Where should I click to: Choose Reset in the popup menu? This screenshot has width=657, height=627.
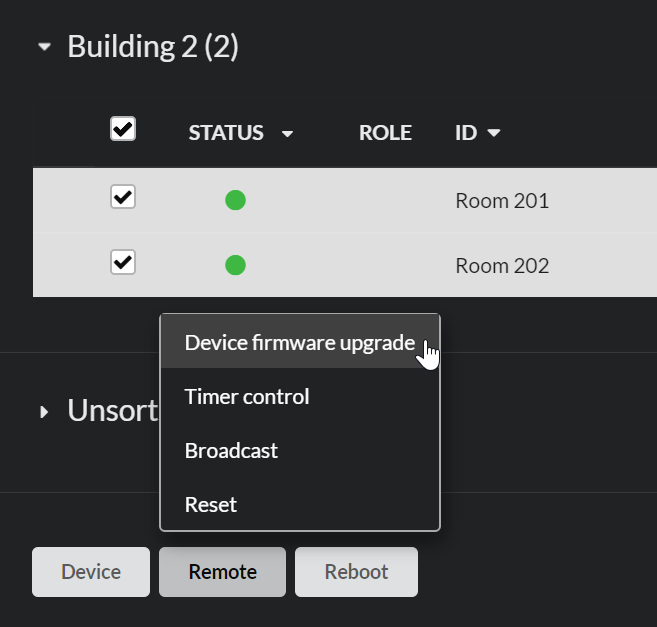[300, 504]
